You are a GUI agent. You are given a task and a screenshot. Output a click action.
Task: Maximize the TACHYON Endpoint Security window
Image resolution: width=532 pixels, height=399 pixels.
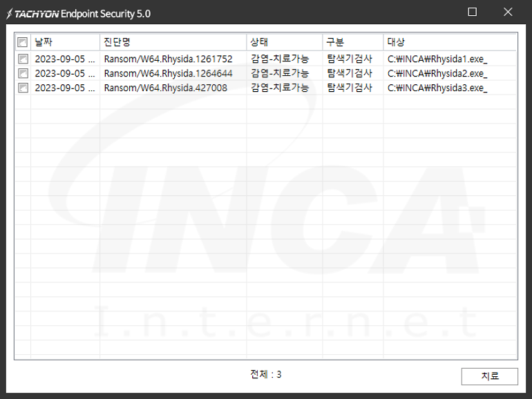point(473,12)
